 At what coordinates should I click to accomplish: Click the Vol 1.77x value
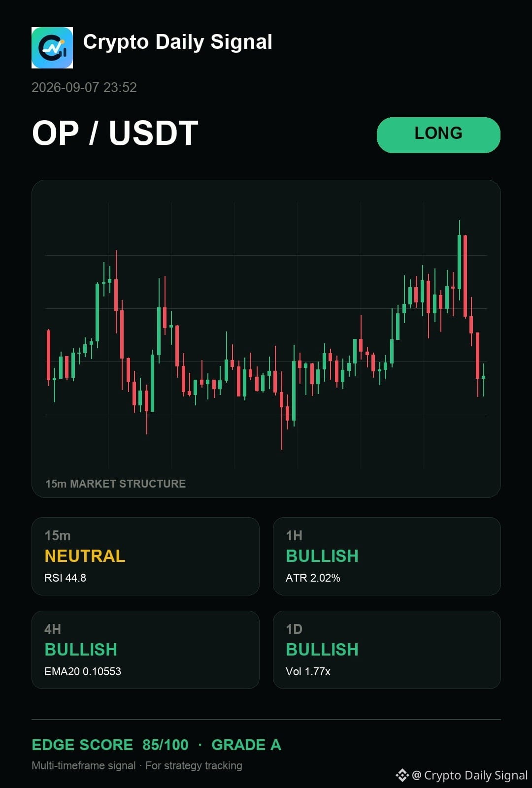(308, 671)
